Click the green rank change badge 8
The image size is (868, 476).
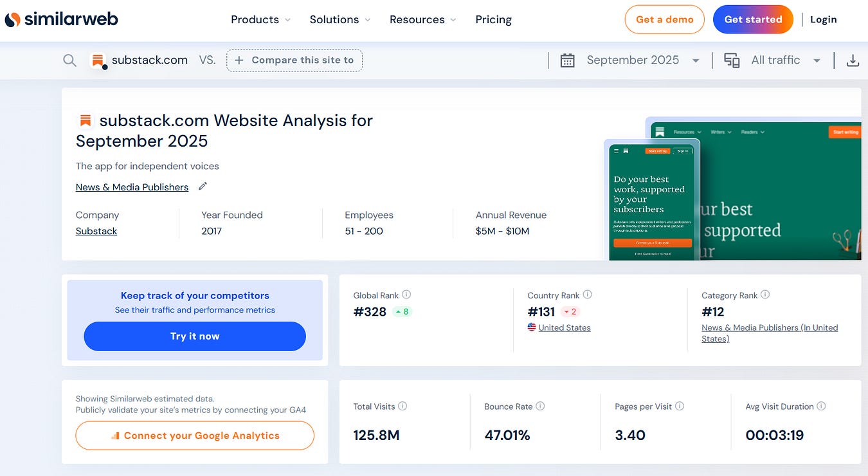click(x=402, y=312)
